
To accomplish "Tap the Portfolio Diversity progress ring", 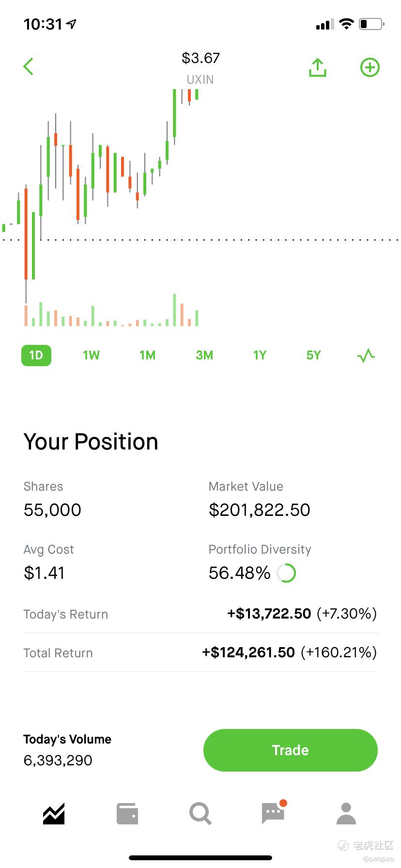I will pyautogui.click(x=286, y=573).
